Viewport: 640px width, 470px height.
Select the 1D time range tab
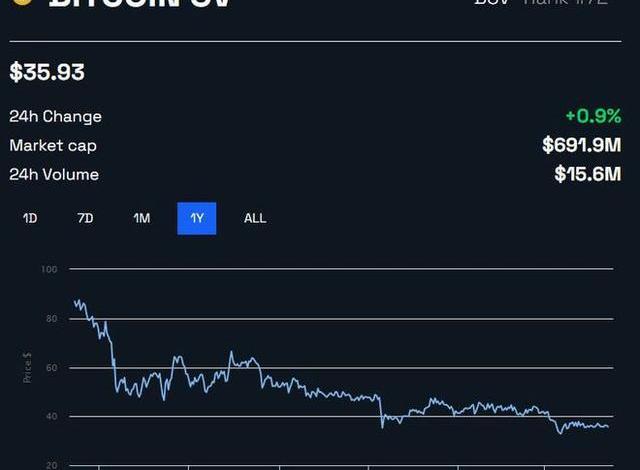(30, 218)
